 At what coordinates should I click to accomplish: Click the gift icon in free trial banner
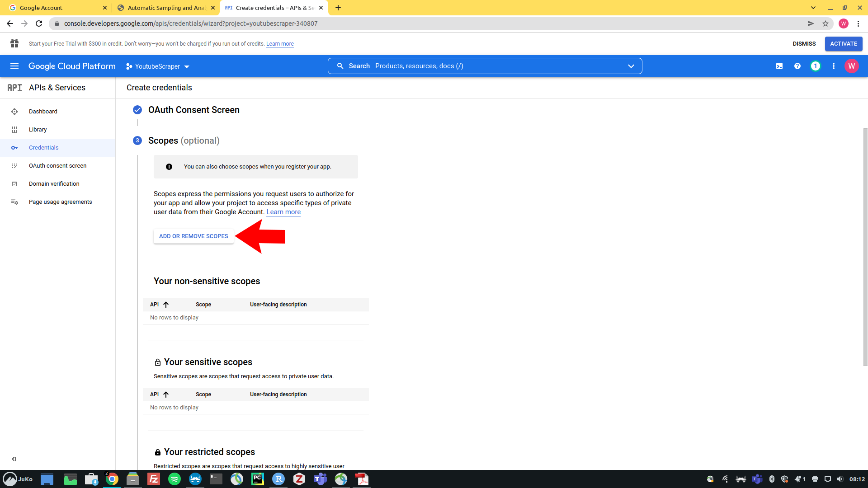click(x=14, y=43)
